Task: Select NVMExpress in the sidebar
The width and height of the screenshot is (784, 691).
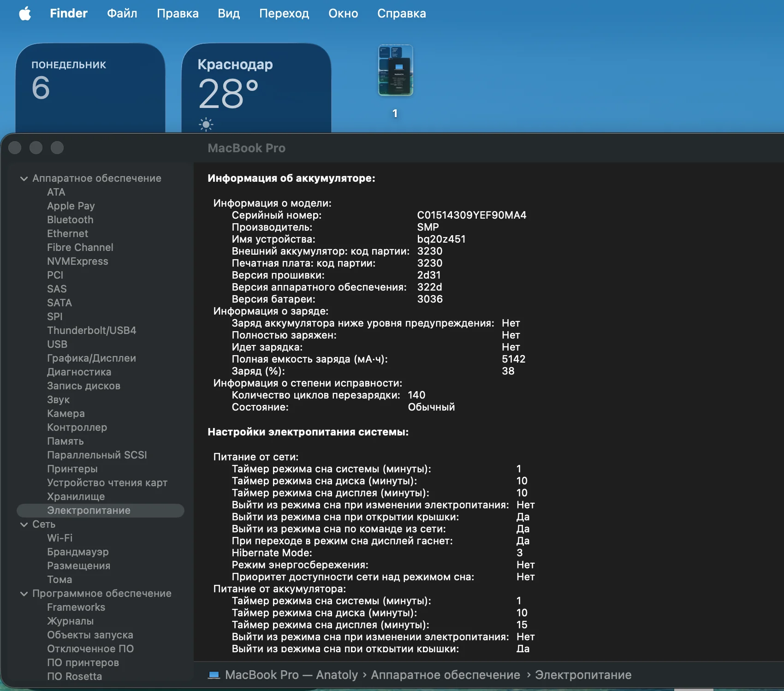Action: click(77, 262)
